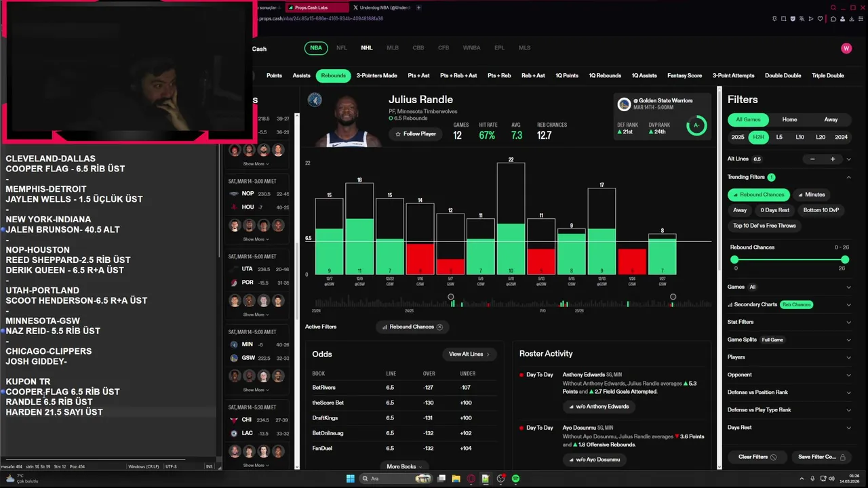
Task: Click Save Filter Combo button
Action: click(x=822, y=457)
